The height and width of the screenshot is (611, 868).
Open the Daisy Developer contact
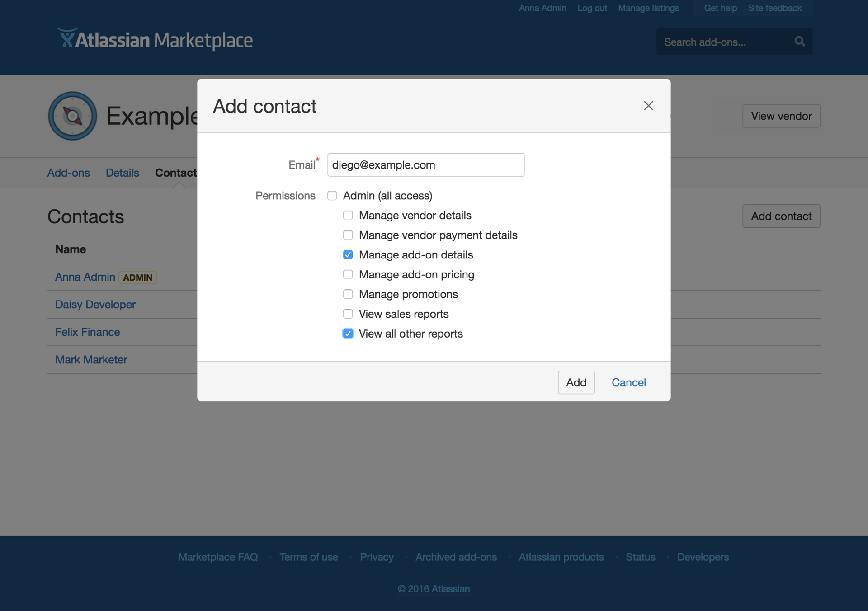[x=95, y=304]
